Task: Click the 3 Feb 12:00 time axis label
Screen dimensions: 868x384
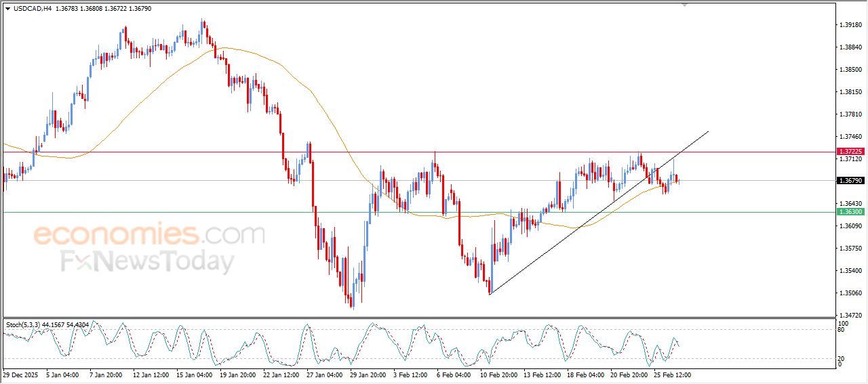Action: pos(411,375)
